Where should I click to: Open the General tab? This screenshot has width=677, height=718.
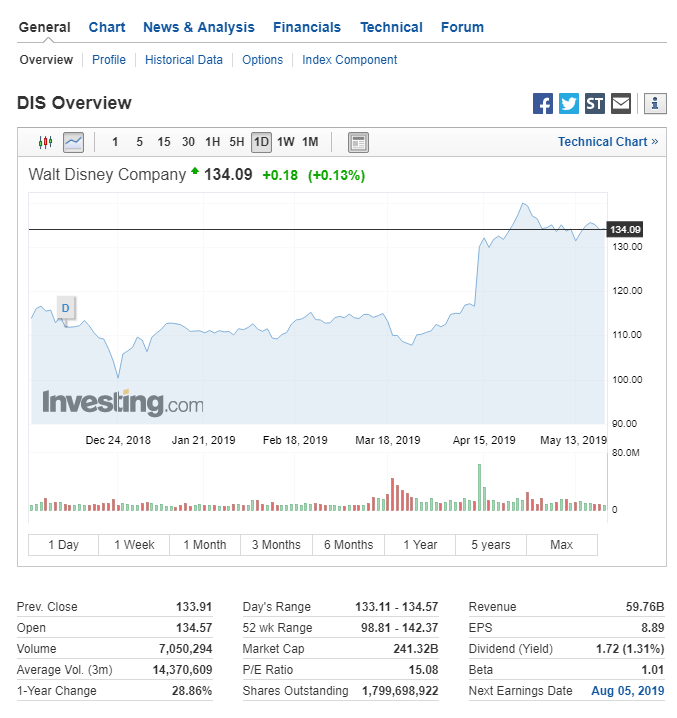pos(44,27)
